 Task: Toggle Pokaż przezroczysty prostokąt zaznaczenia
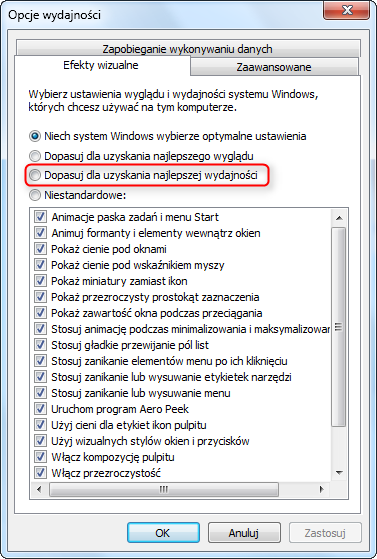pyautogui.click(x=40, y=297)
